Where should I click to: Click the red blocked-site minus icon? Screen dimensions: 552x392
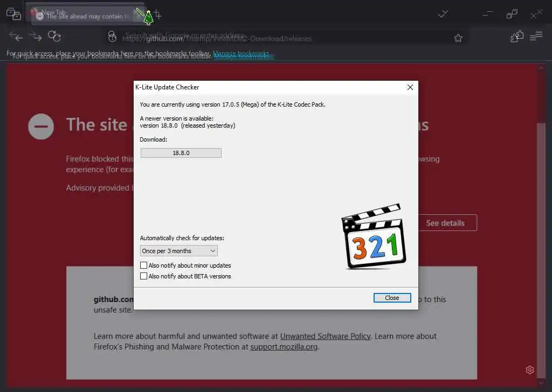tap(41, 127)
